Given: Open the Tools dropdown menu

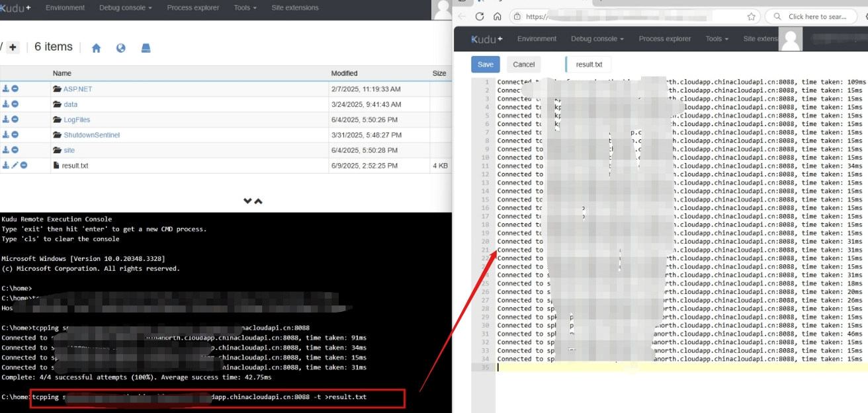Looking at the screenshot, I should point(716,39).
